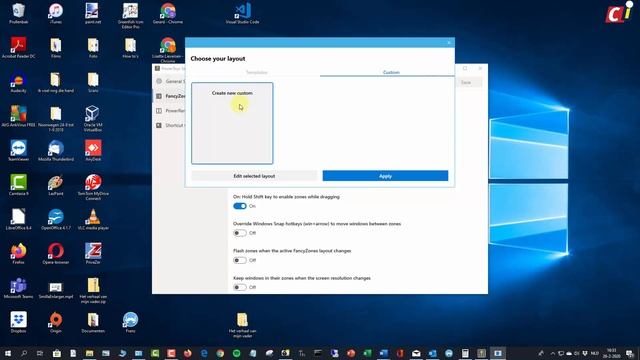Select the Oracle VM VirtualBox icon
Image resolution: width=640 pixels, height=360 pixels.
coord(93,118)
